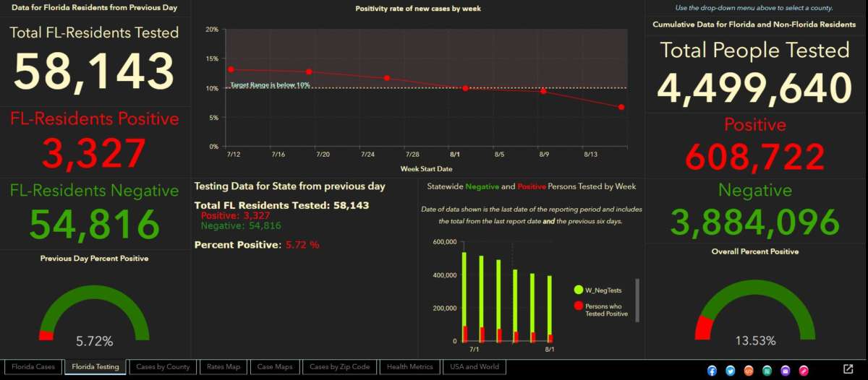Click the 8/16 positivity rate data point
Viewport: 868px width, 380px height.
[621, 107]
